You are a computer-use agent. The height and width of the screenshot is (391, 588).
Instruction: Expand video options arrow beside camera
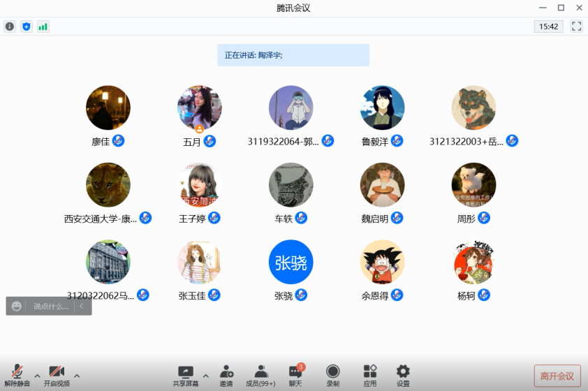point(77,376)
